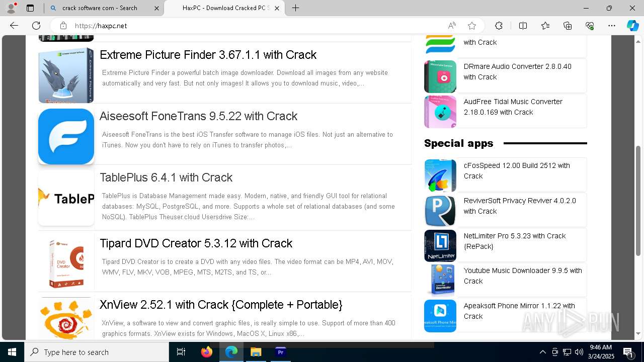Open ReviverSoft Privacy Reviver 4.0.2.0 link
Viewport: 644px width, 362px height.
pos(520,206)
